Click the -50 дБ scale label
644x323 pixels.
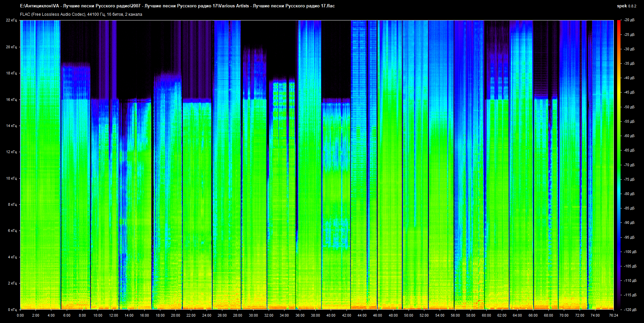coord(629,107)
